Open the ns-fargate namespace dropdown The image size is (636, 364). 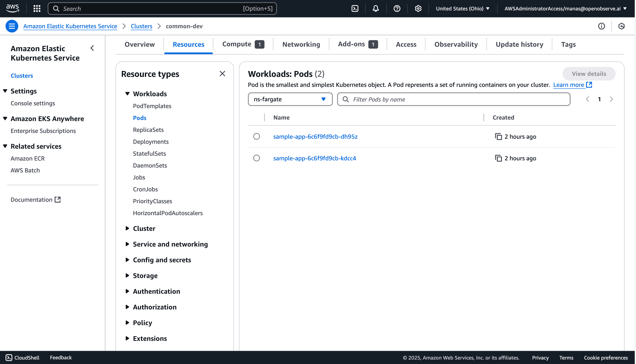click(290, 99)
